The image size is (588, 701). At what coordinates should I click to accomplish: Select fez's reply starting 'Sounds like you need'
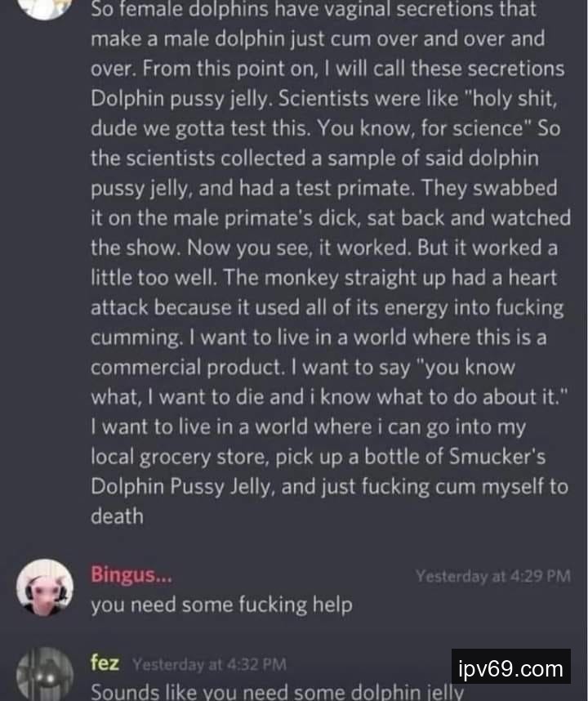coord(277,692)
